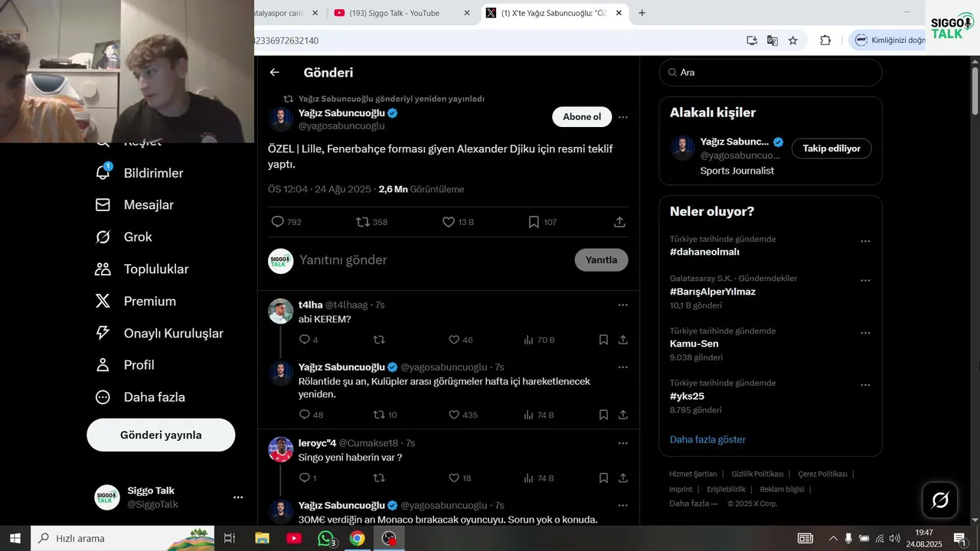
Task: Like Yağız's Rölantide reply showing 435
Action: click(x=462, y=415)
